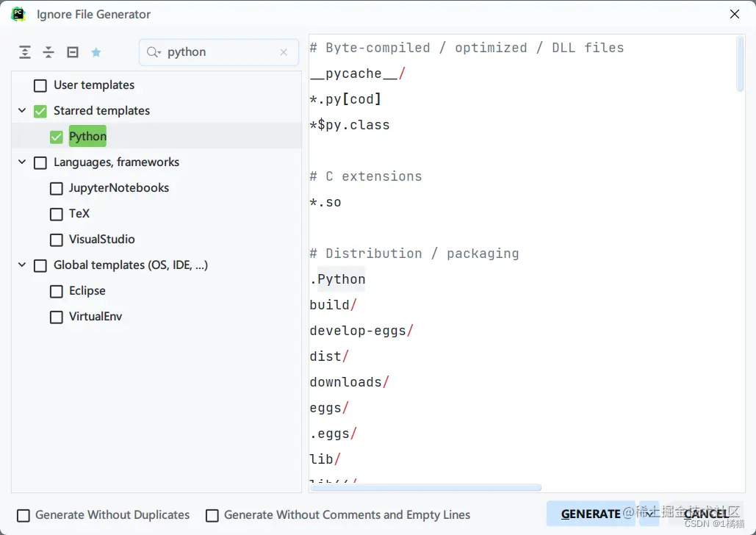
Task: Click the Collapse All toolbar icon
Action: [48, 52]
